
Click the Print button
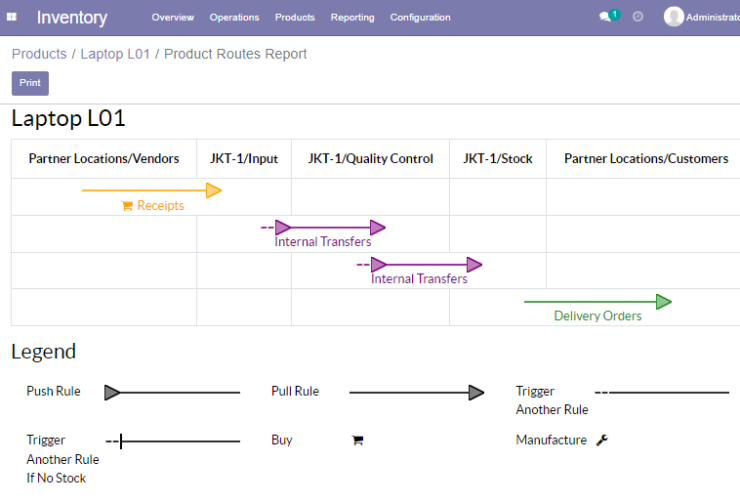(30, 83)
